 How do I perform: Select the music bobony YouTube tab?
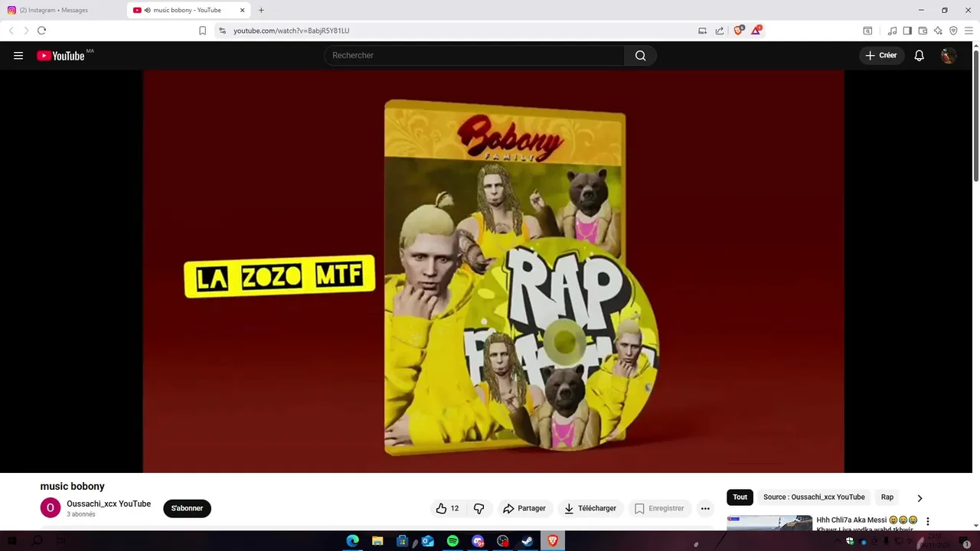[x=189, y=10]
